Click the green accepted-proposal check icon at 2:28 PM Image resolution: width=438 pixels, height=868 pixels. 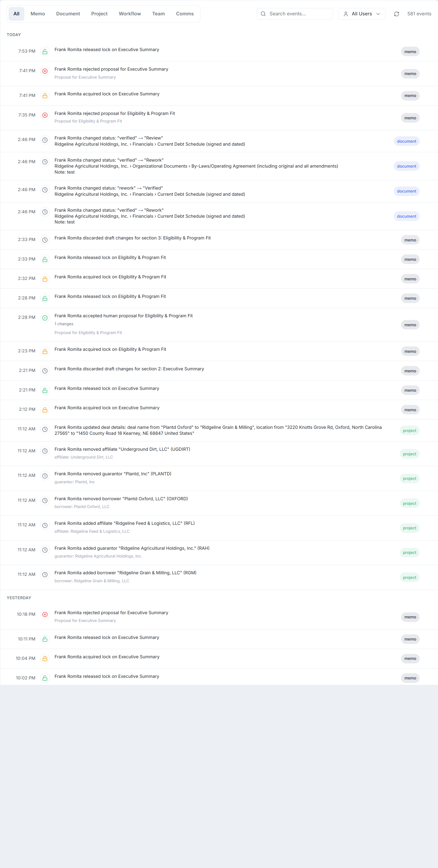[x=45, y=317]
